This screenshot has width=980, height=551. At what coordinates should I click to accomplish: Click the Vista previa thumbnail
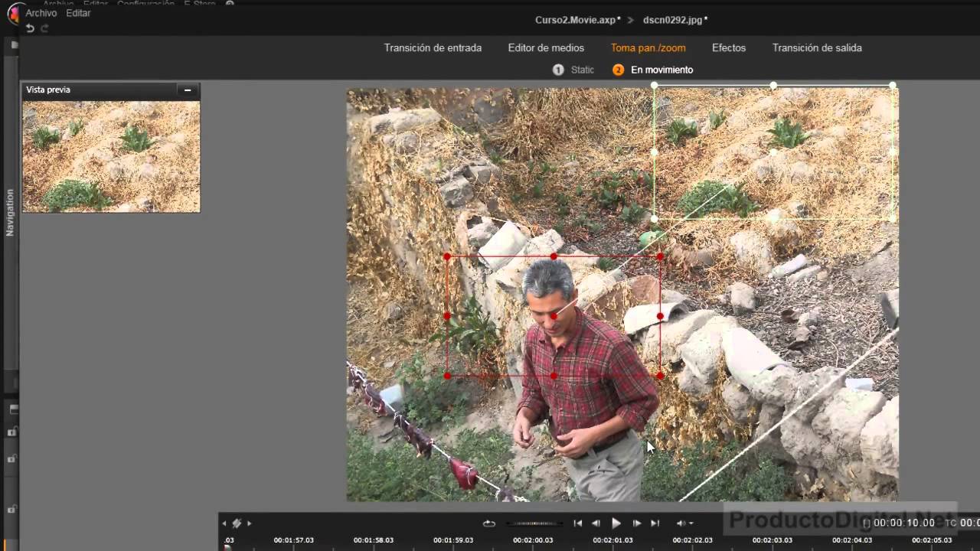tap(112, 156)
